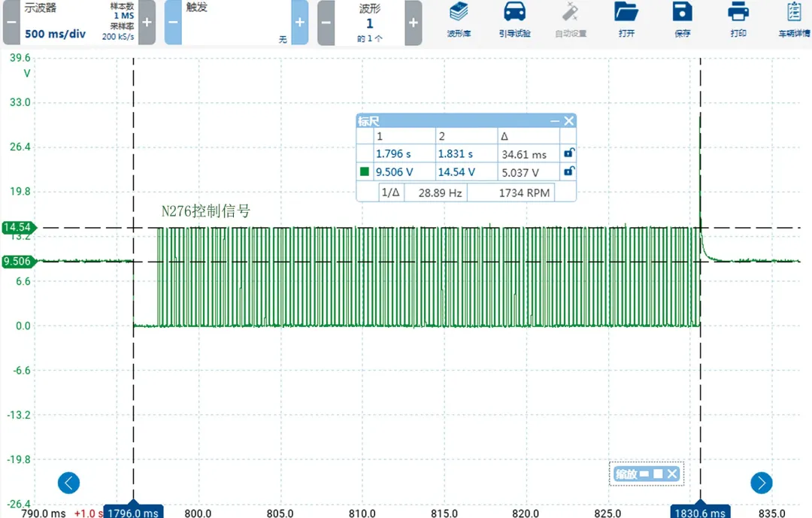Viewport: 812px width, 518px height.
Task: Select the 1830.6 ms time ruler handle
Action: (x=701, y=511)
